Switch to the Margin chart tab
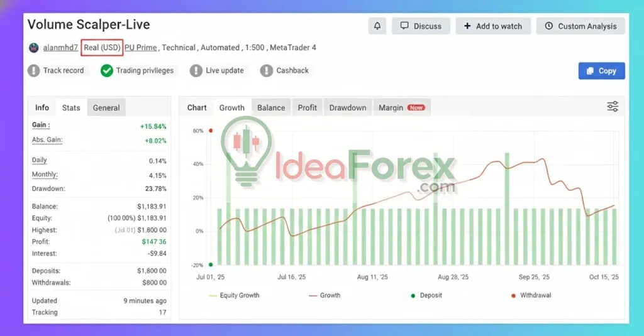The image size is (644, 336). click(x=402, y=107)
